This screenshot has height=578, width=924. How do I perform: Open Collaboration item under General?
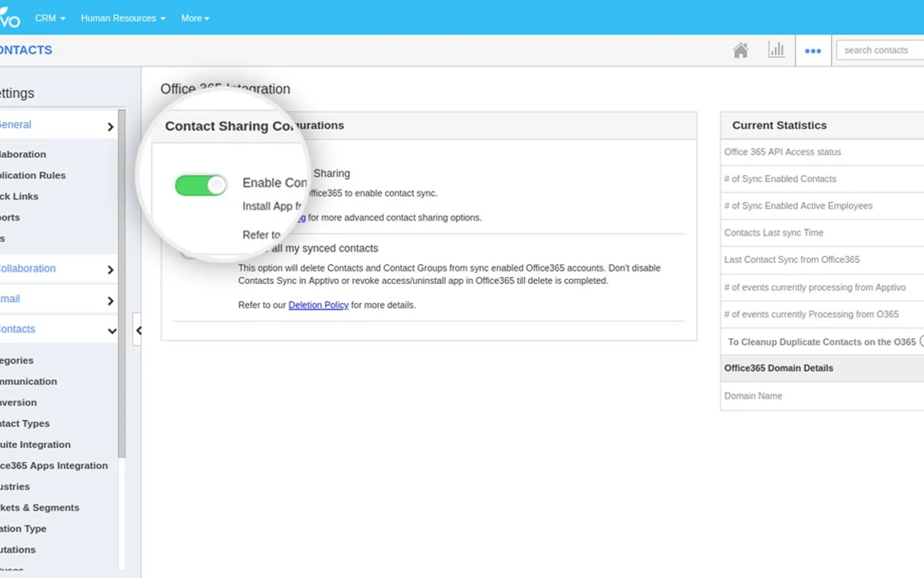23,154
